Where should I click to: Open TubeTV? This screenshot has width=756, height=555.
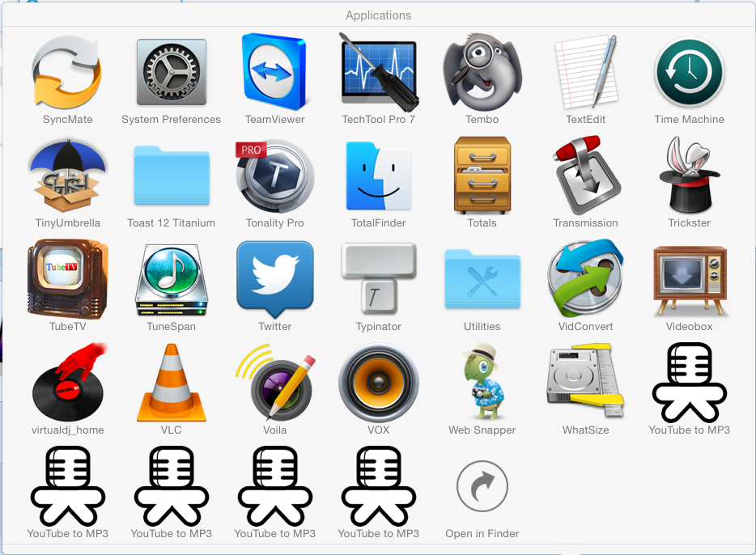click(67, 279)
